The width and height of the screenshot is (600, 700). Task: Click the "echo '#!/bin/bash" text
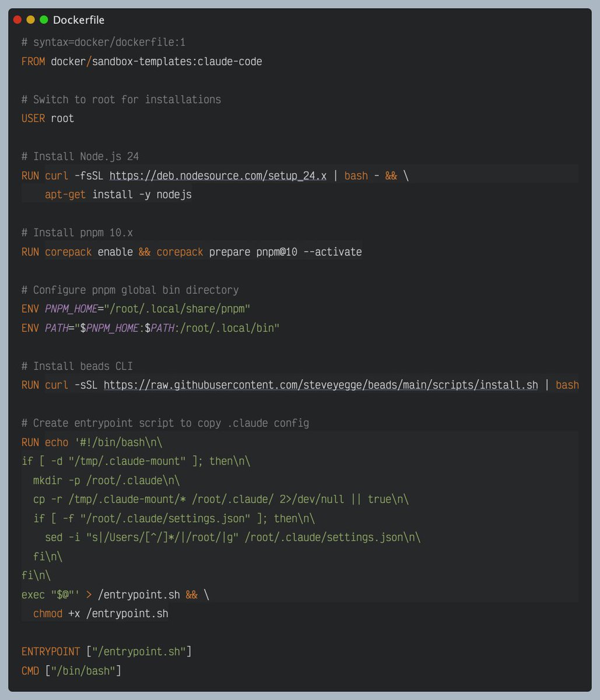pyautogui.click(x=98, y=442)
